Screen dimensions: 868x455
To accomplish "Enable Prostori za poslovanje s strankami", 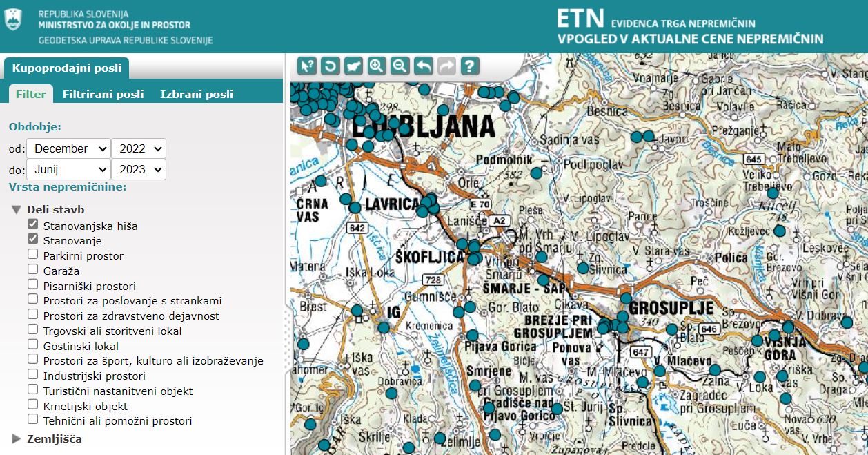I will tap(33, 299).
